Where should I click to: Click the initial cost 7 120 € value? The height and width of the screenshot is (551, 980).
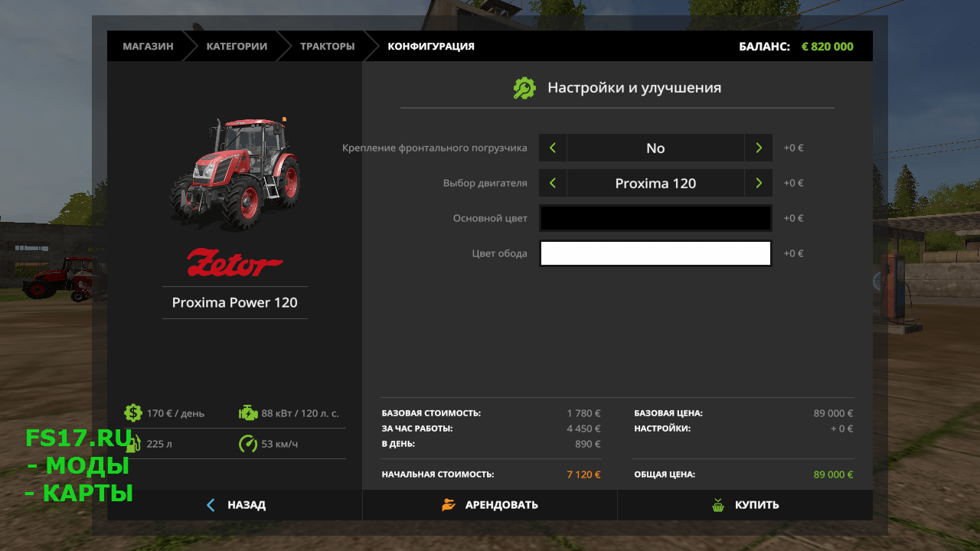583,474
